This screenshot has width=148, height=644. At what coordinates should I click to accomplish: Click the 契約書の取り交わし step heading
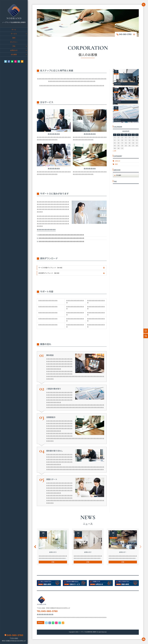[54, 451]
